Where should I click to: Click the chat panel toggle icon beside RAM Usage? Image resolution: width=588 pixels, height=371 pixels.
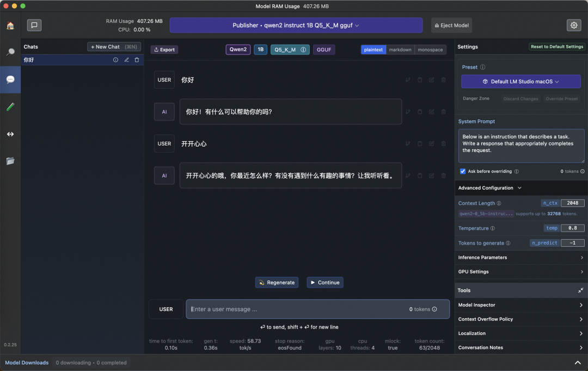click(x=34, y=25)
